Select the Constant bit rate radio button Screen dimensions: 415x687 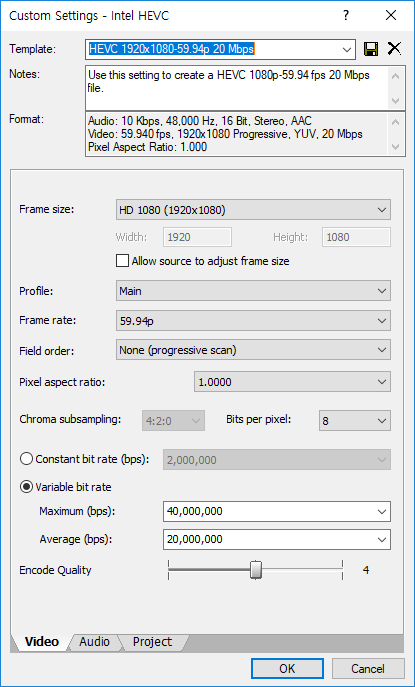point(26,459)
